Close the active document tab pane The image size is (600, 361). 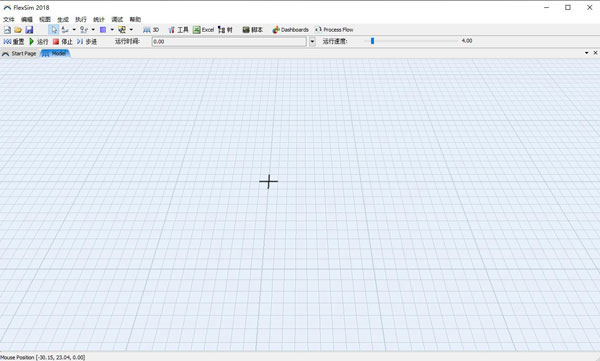tap(595, 53)
